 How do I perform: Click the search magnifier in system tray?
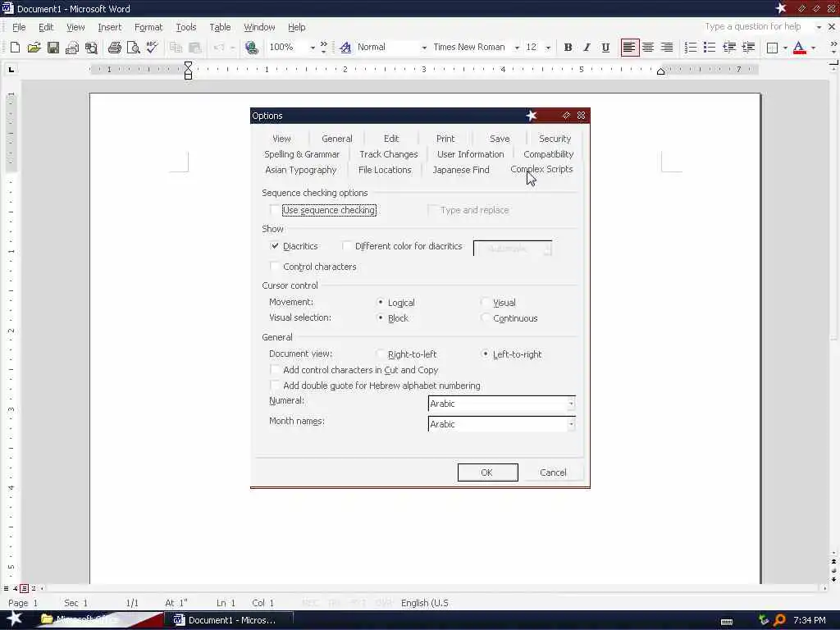tap(779, 620)
